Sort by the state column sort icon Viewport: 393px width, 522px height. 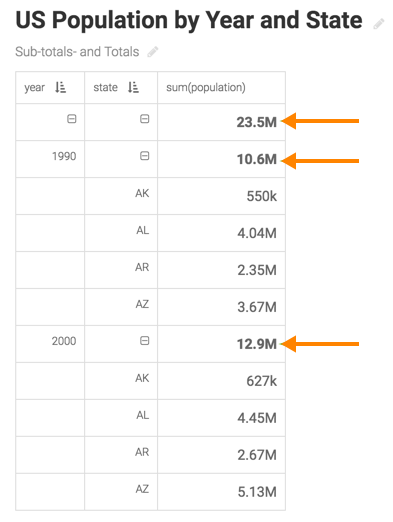(133, 88)
